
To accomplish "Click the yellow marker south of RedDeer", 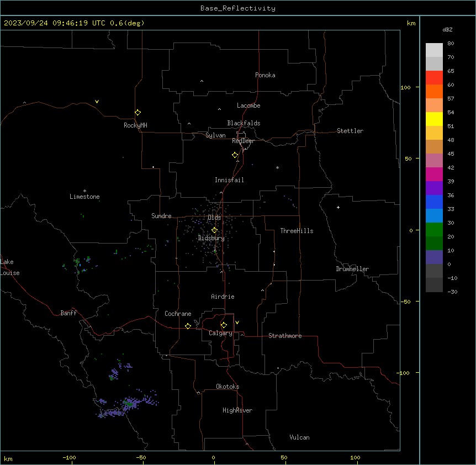I will pyautogui.click(x=235, y=155).
